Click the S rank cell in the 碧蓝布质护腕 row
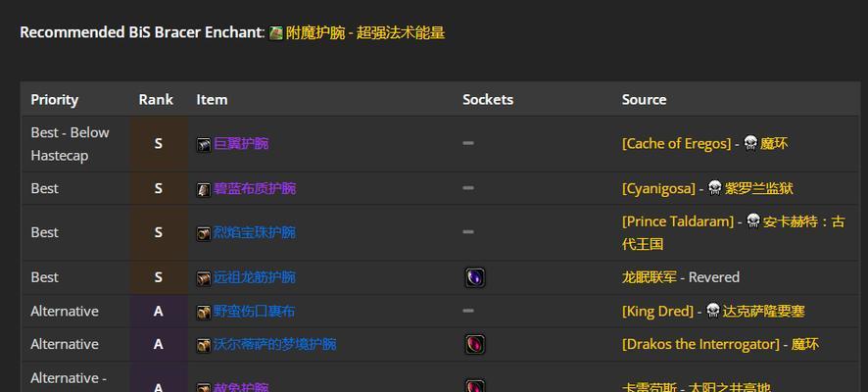This screenshot has width=868, height=392. click(x=159, y=189)
